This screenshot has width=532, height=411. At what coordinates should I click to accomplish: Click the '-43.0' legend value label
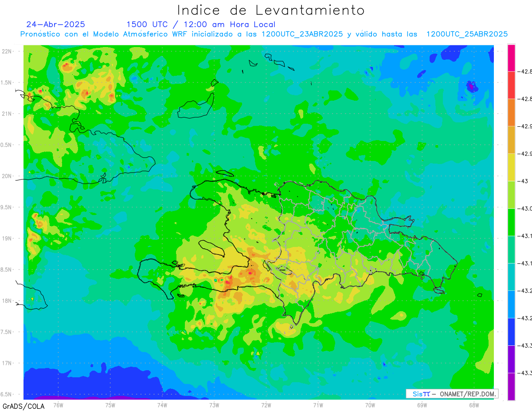click(525, 208)
